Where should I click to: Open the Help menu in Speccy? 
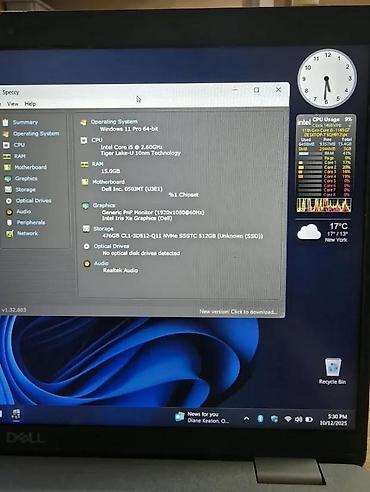(x=30, y=104)
